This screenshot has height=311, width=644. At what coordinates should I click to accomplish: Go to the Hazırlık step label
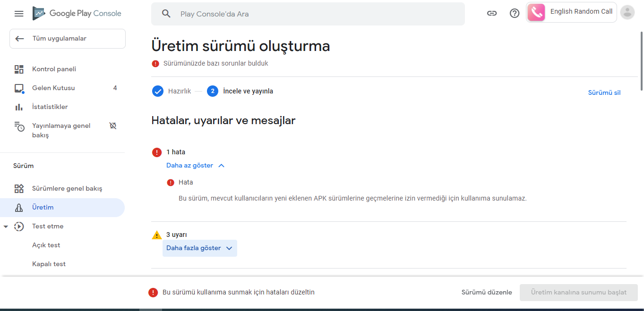tap(180, 92)
